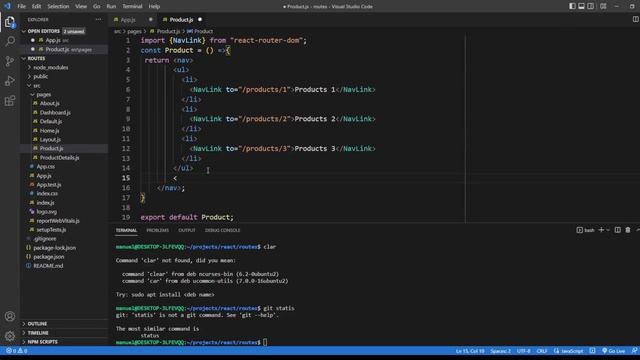Open the Help menu
This screenshot has height=360, width=640.
(154, 6)
